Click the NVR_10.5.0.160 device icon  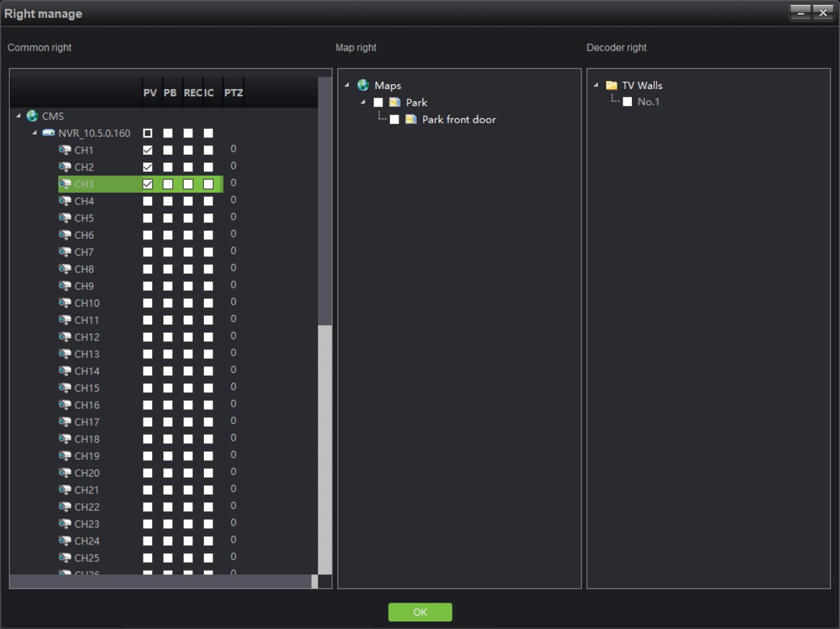pyautogui.click(x=49, y=133)
